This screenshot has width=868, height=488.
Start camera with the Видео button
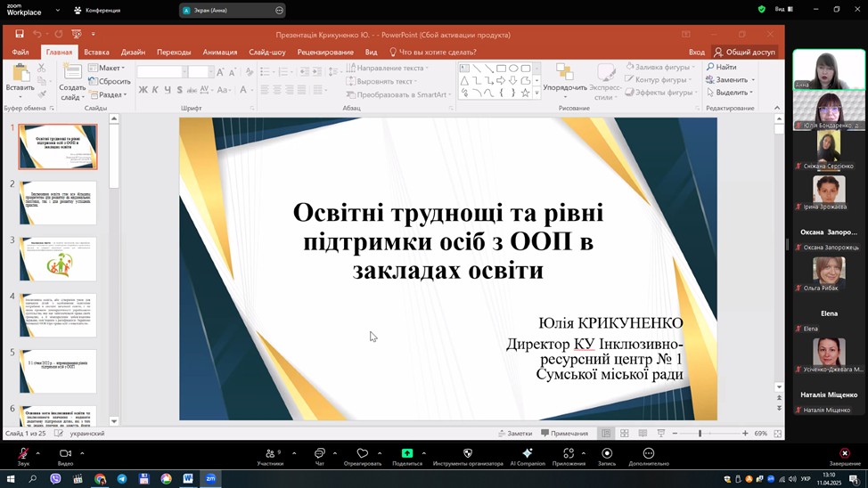coord(65,454)
